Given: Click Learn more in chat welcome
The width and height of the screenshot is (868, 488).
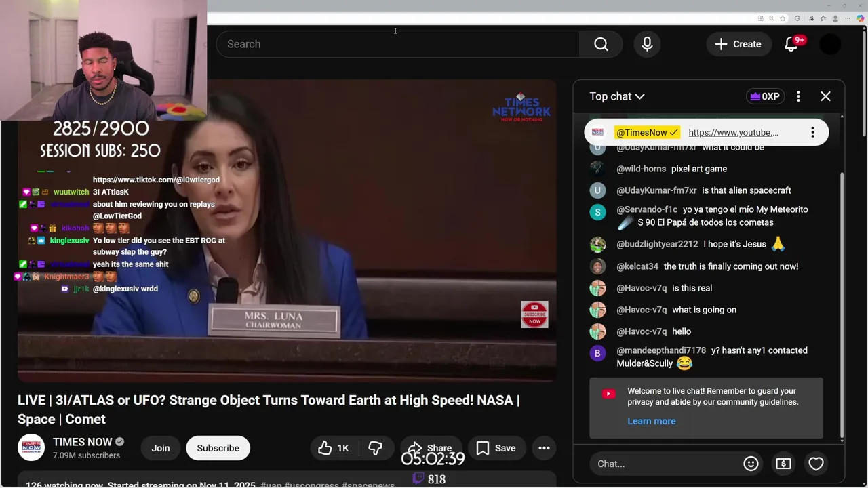Looking at the screenshot, I should pyautogui.click(x=652, y=421).
